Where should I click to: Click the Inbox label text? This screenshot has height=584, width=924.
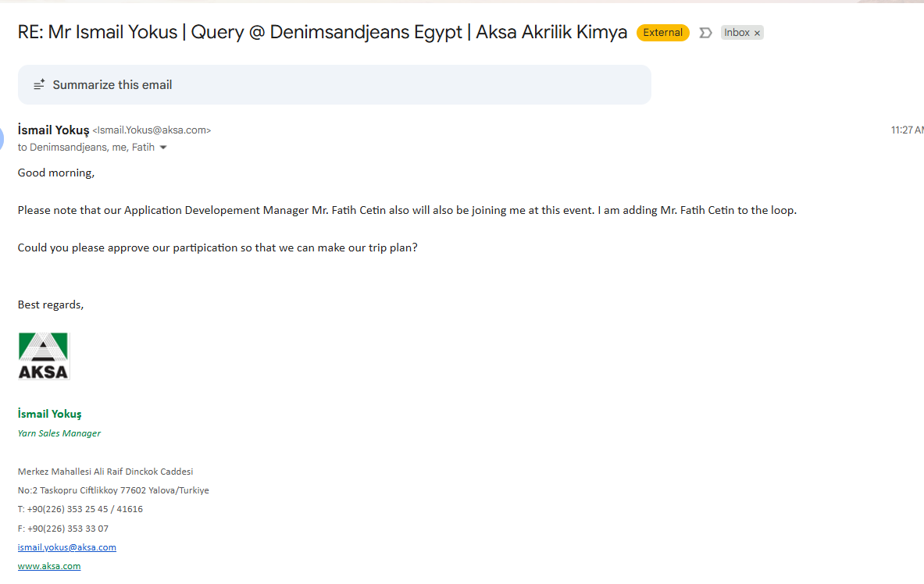[737, 33]
